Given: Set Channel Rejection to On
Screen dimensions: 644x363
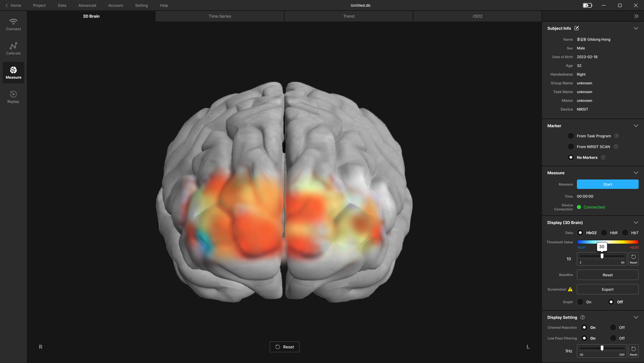Looking at the screenshot, I should [x=584, y=327].
